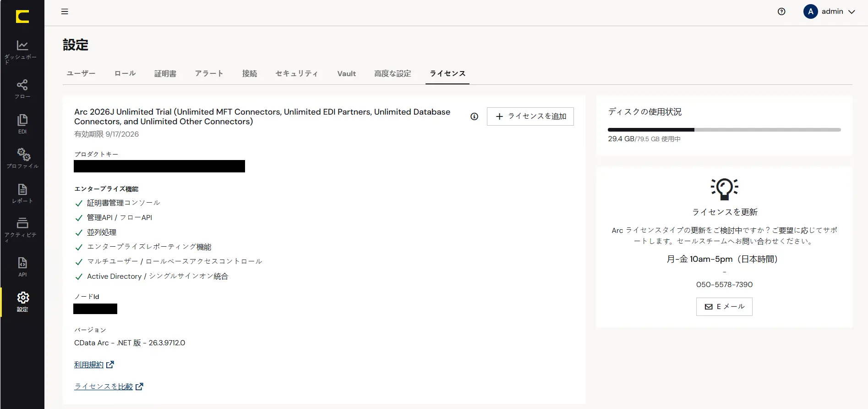Image resolution: width=868 pixels, height=409 pixels.
Task: Click the 月-金 10am-5pm business hours text
Action: [724, 259]
